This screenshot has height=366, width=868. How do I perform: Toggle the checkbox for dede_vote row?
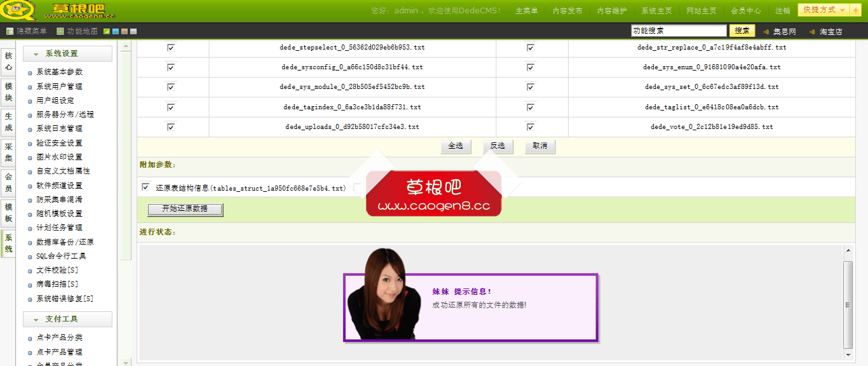pos(530,126)
